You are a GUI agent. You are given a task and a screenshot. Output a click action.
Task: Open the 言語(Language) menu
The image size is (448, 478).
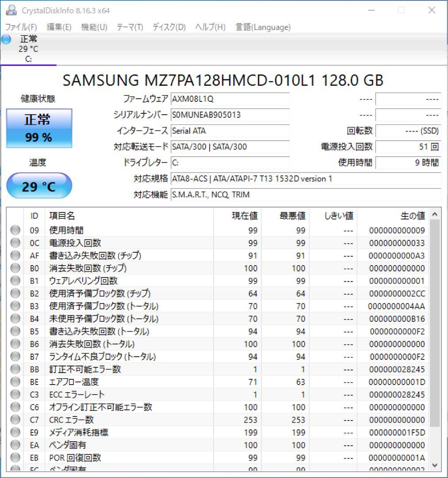pyautogui.click(x=263, y=27)
